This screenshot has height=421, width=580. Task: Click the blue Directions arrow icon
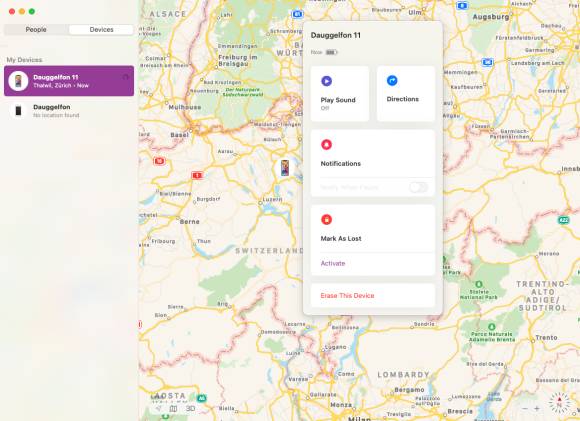click(392, 80)
